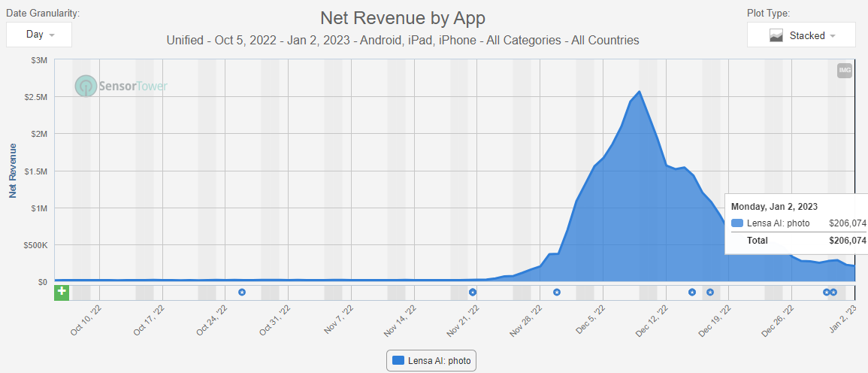The image size is (868, 373).
Task: Open the Date Granularity Day dropdown
Action: (39, 35)
